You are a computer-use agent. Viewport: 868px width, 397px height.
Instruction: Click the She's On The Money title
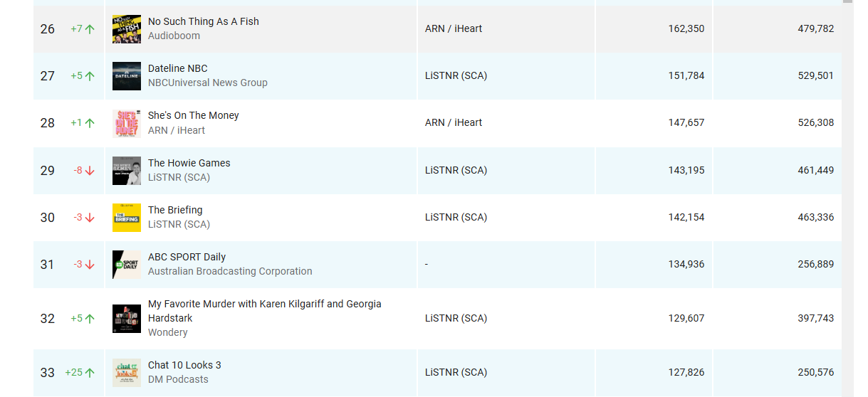(194, 115)
